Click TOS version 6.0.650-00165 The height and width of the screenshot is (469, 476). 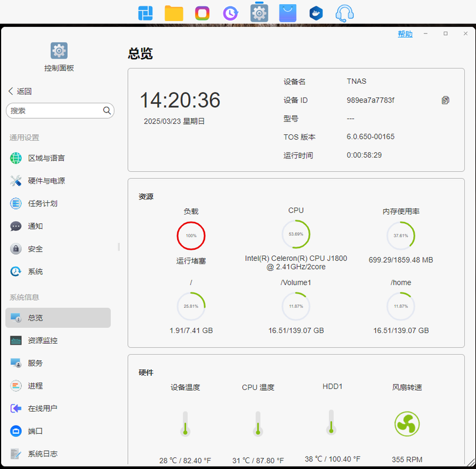click(x=370, y=137)
